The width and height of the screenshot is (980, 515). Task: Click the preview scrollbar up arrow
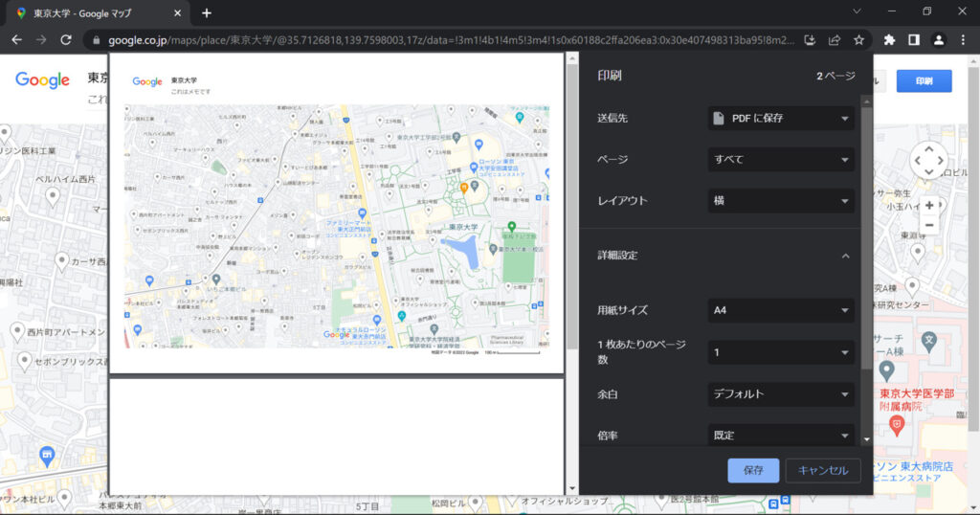(572, 58)
